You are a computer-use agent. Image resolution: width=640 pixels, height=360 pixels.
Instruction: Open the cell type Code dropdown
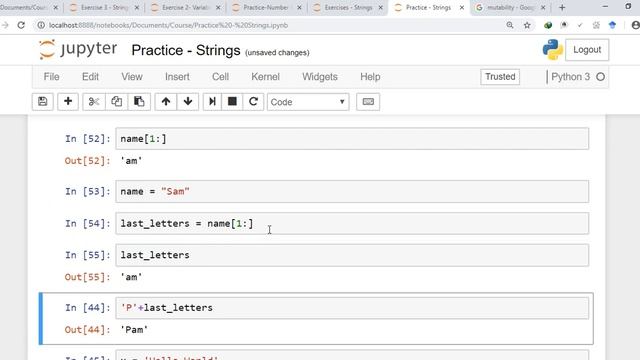[308, 102]
